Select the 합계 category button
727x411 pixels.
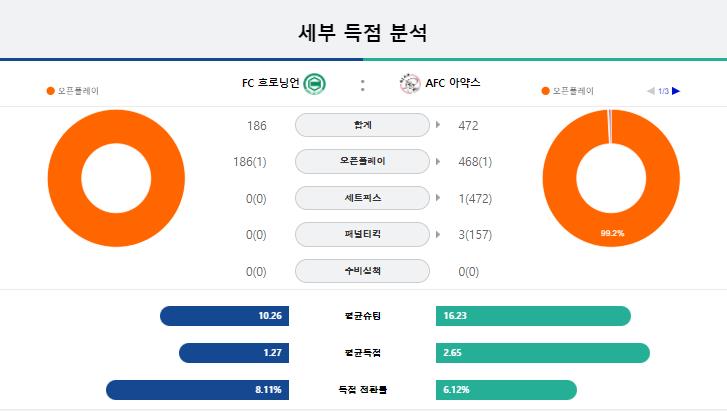(363, 125)
